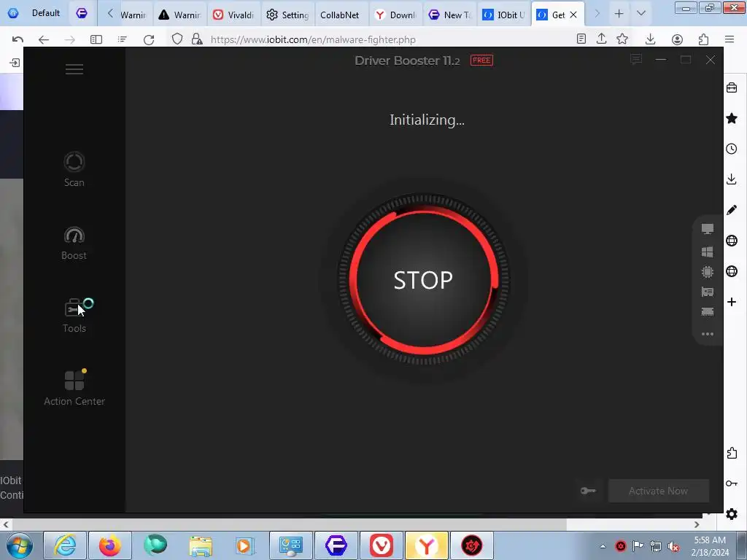Bookmark this page with the star icon

pos(622,39)
